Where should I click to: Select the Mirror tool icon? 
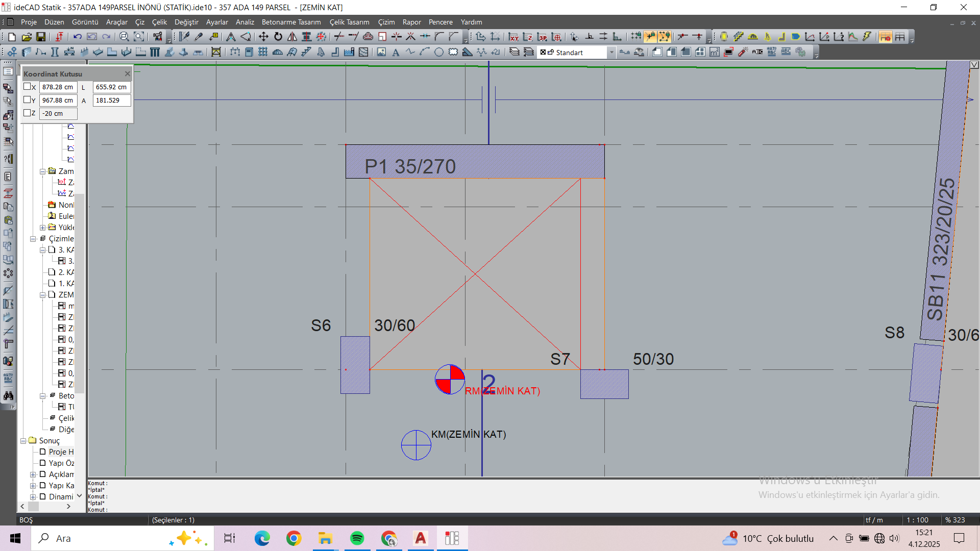point(292,37)
